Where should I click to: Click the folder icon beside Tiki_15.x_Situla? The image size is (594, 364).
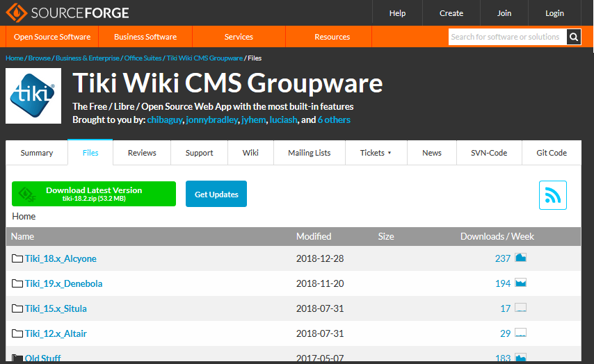pos(17,308)
